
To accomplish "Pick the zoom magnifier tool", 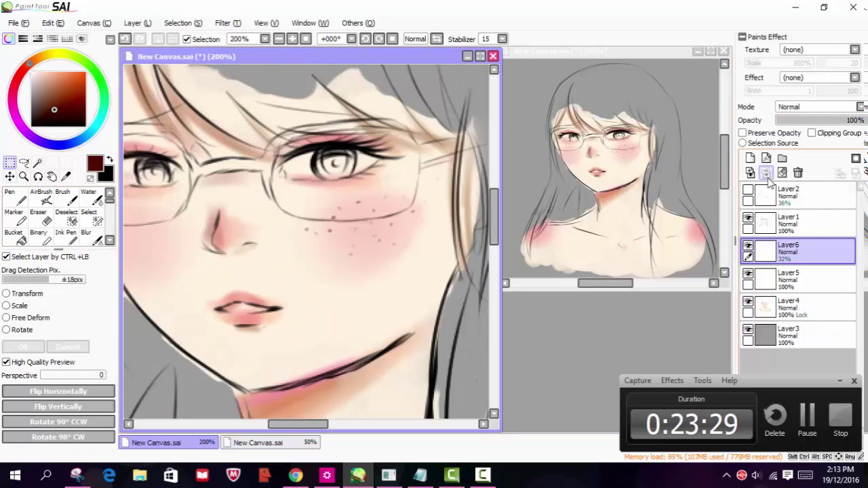I will pos(24,177).
